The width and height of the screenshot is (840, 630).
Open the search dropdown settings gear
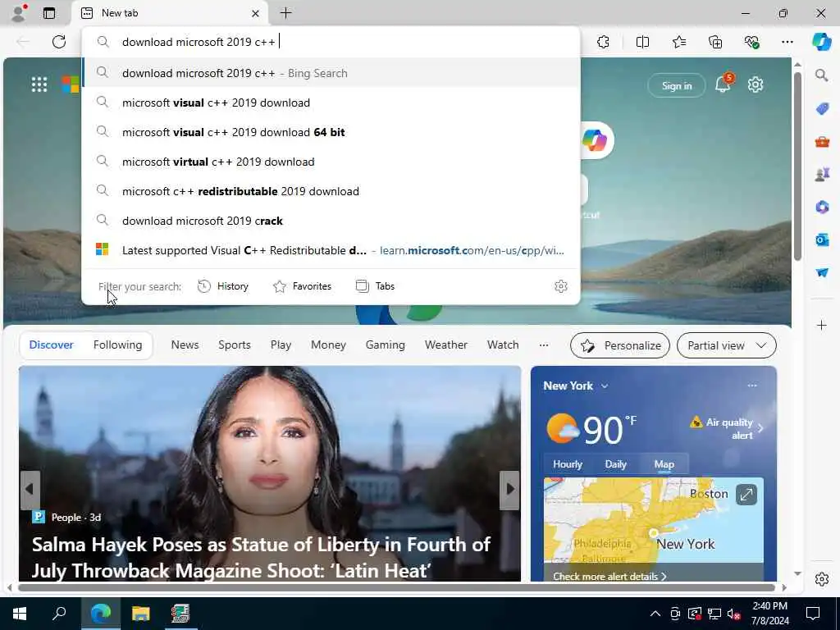coord(561,286)
